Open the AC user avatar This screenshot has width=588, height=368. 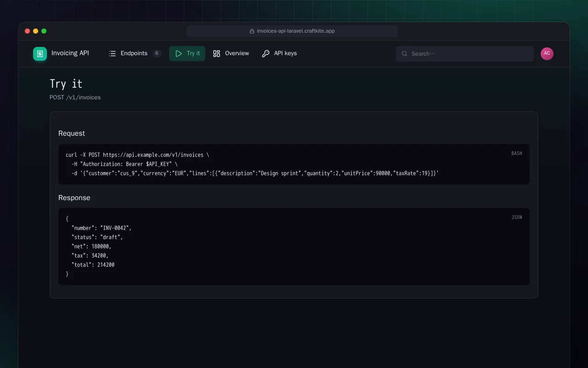pos(547,54)
